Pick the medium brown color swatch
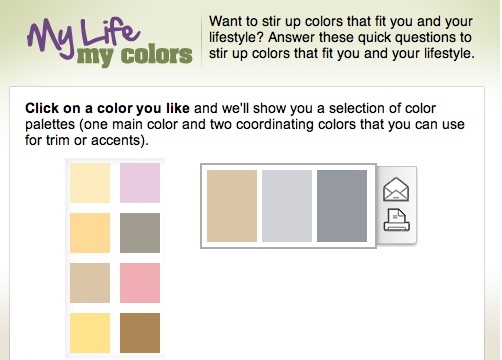This screenshot has width=502, height=360. pyautogui.click(x=140, y=333)
